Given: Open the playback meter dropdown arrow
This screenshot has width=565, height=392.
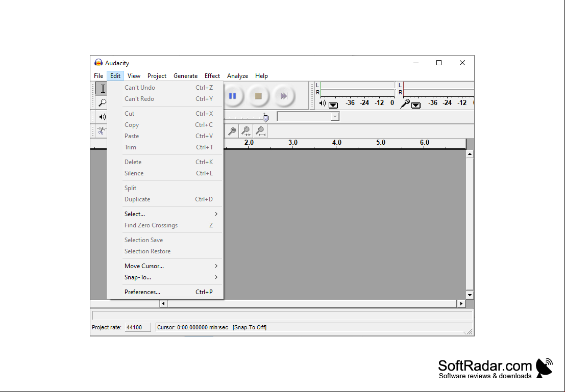Looking at the screenshot, I should [x=333, y=105].
